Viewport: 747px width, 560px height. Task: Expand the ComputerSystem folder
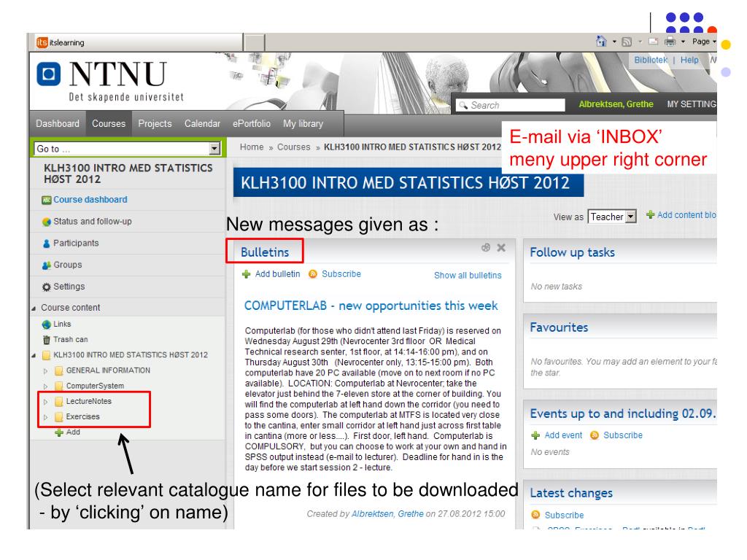pos(46,386)
